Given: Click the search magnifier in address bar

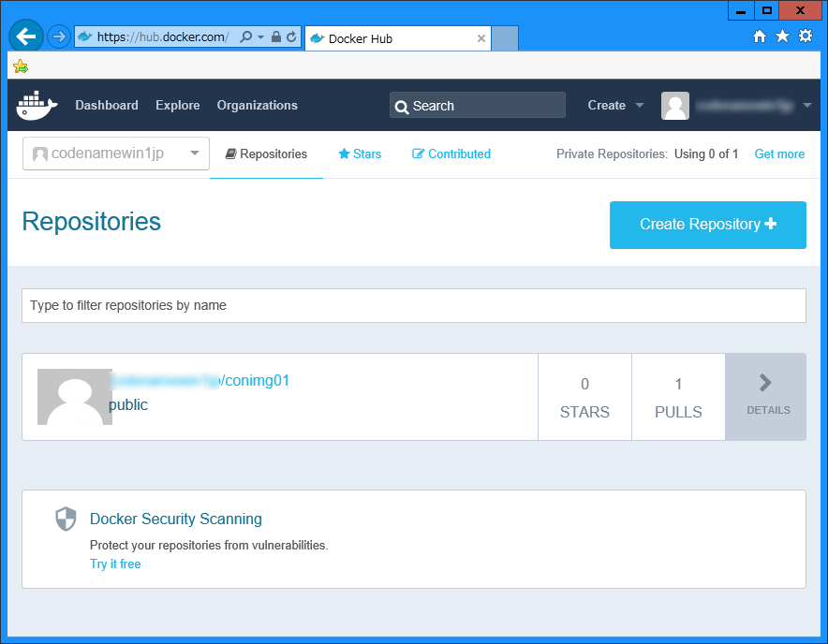Looking at the screenshot, I should 245,37.
